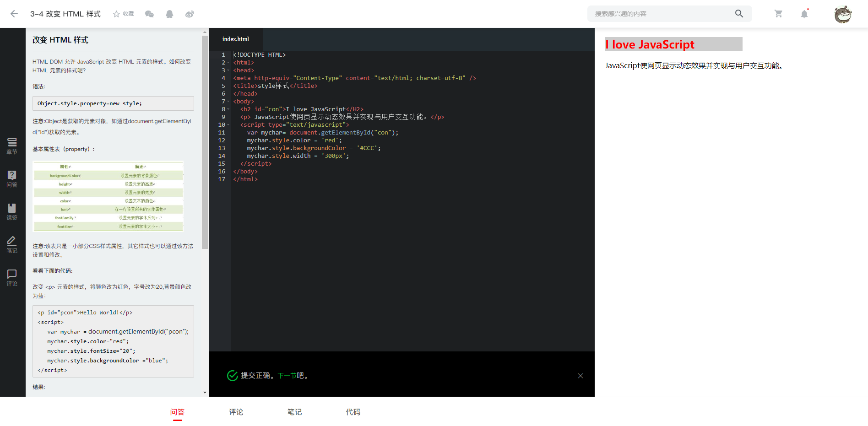Viewport: 868px width, 426px height.
Task: Open the 笔记 notes sidebar icon
Action: coord(12,245)
